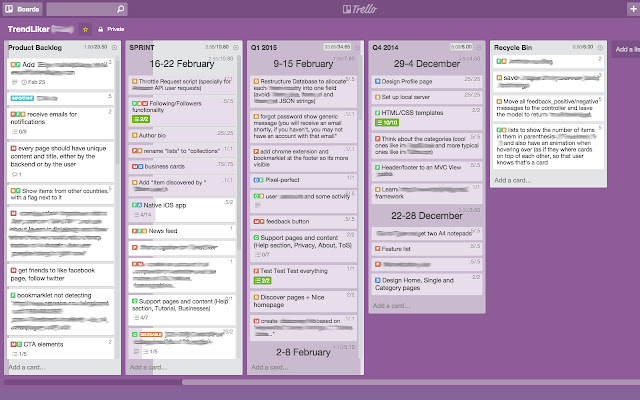
Task: Click the Recycle Bin list title
Action: (513, 47)
